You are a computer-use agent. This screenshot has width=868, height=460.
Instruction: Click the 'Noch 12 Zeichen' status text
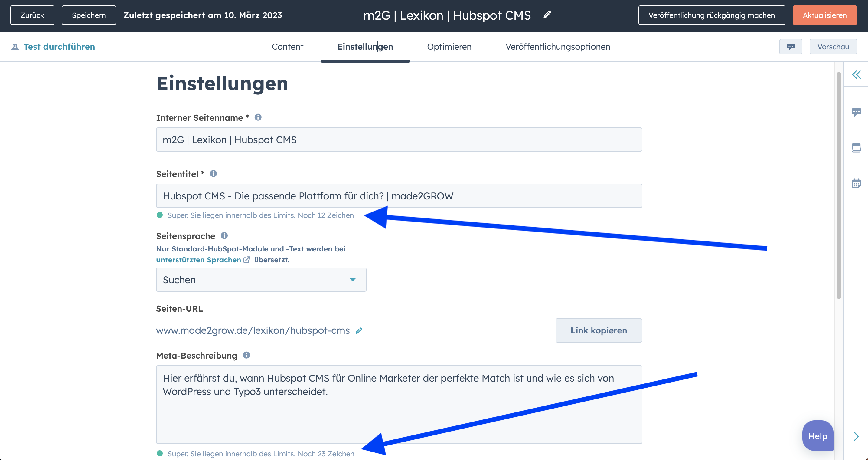click(325, 215)
